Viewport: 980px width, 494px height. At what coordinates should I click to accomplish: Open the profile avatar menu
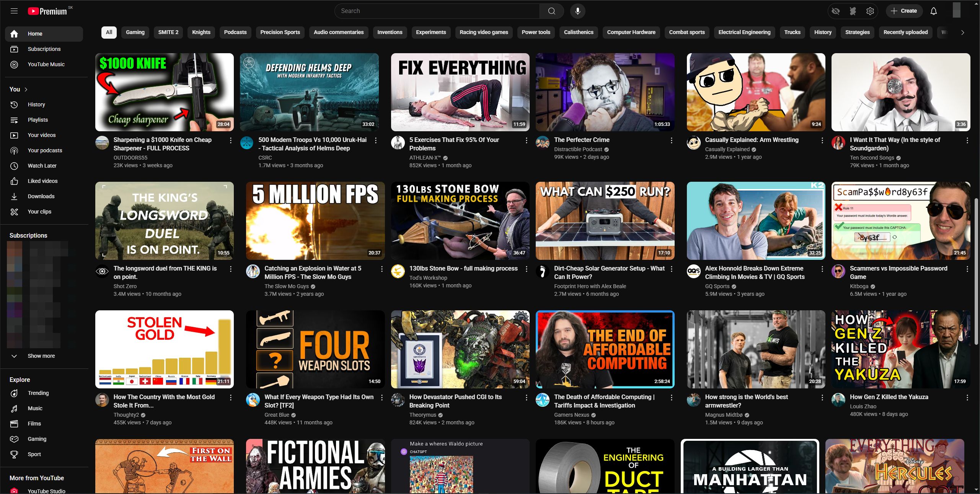[x=956, y=10]
